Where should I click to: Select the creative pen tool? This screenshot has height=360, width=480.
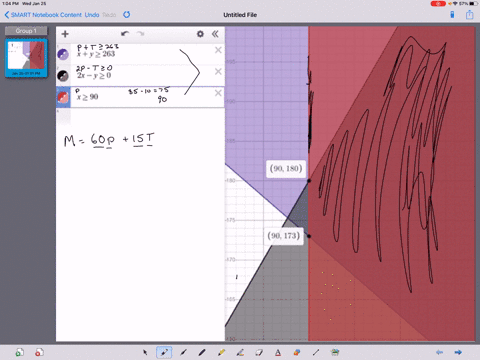pos(240,352)
